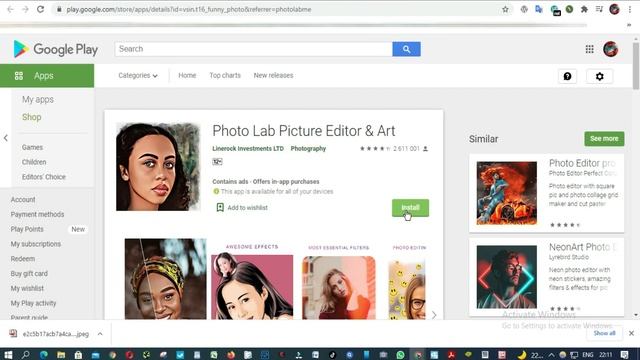640x360 pixels.
Task: Open WhatsApp from the taskbar
Action: point(400,355)
